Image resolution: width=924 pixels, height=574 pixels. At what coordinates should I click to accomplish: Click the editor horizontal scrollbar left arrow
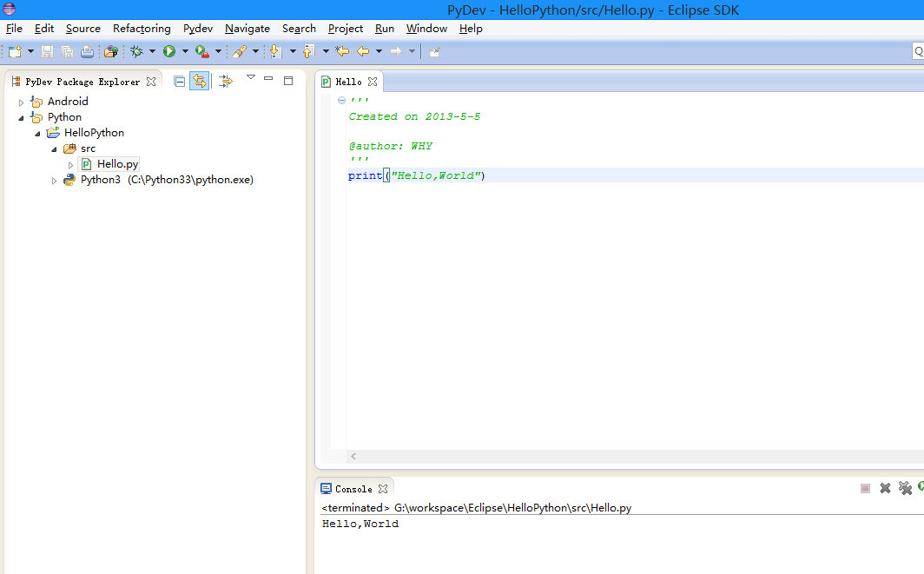(x=353, y=456)
